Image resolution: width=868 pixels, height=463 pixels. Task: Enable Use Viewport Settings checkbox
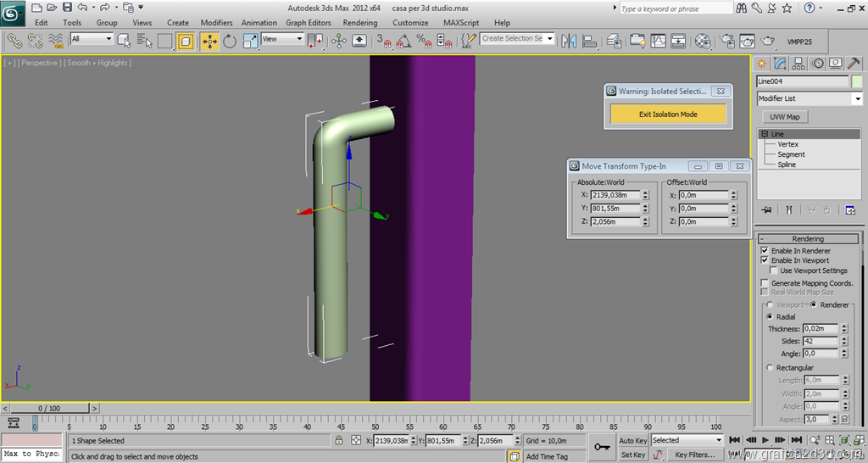[x=775, y=271]
